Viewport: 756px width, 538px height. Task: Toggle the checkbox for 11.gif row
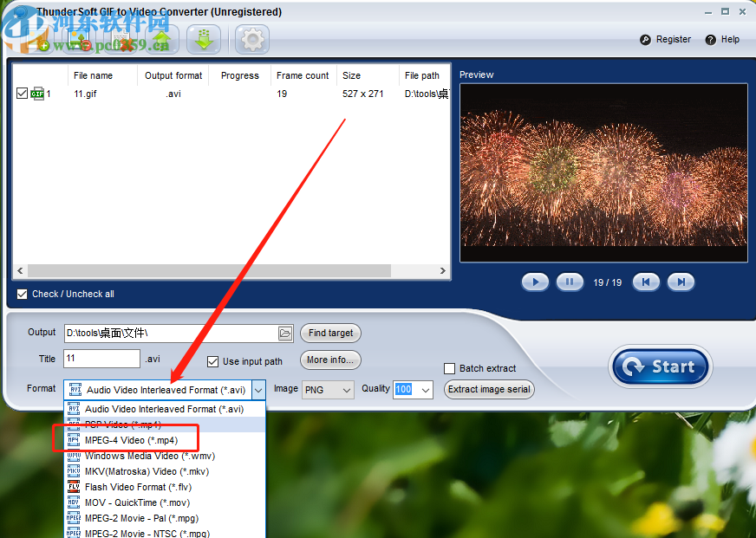[22, 93]
